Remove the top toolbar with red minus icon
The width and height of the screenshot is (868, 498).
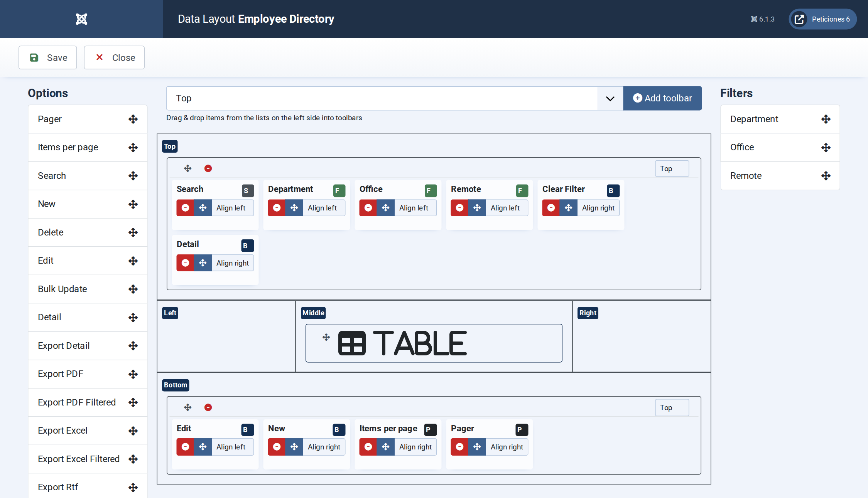tap(208, 168)
